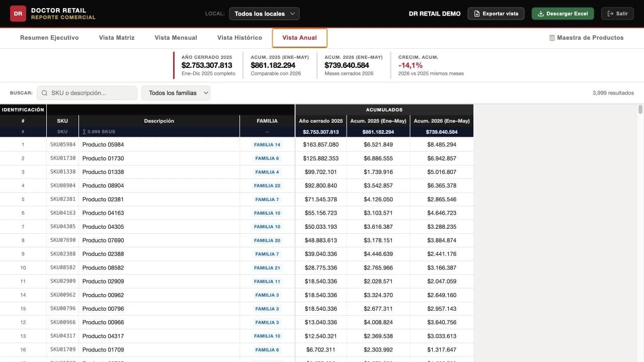Click the $2.753.307.813 summary card value
The width and height of the screenshot is (644, 362).
207,65
